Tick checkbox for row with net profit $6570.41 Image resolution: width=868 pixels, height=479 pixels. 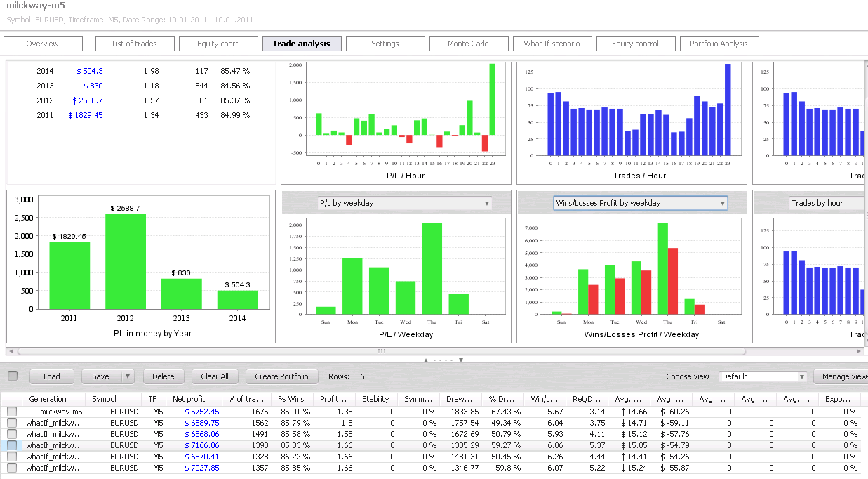pyautogui.click(x=12, y=457)
